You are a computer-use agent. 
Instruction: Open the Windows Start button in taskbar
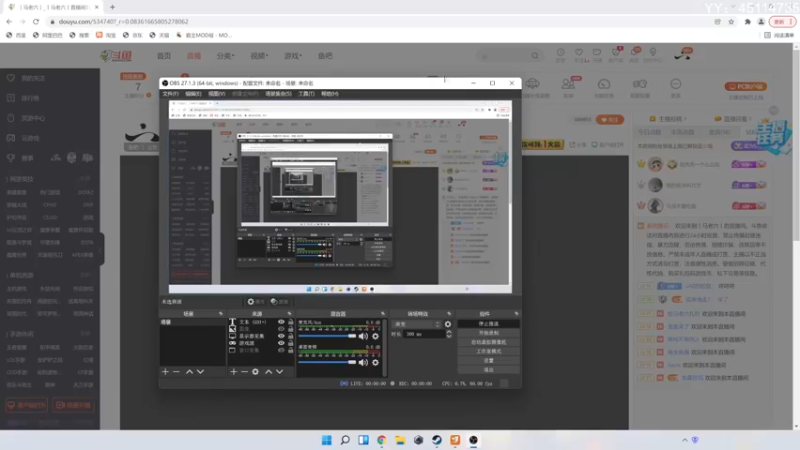[x=327, y=440]
